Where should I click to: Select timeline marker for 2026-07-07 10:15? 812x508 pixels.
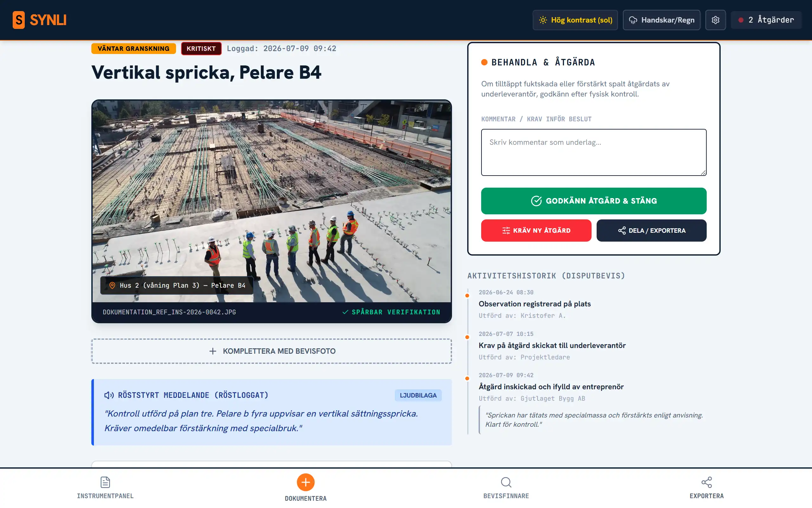[x=467, y=337]
